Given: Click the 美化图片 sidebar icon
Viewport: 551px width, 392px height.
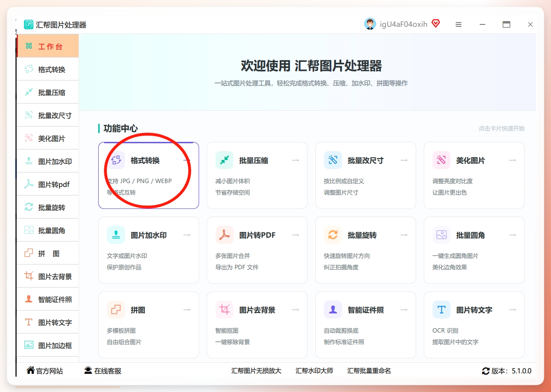Looking at the screenshot, I should [29, 138].
